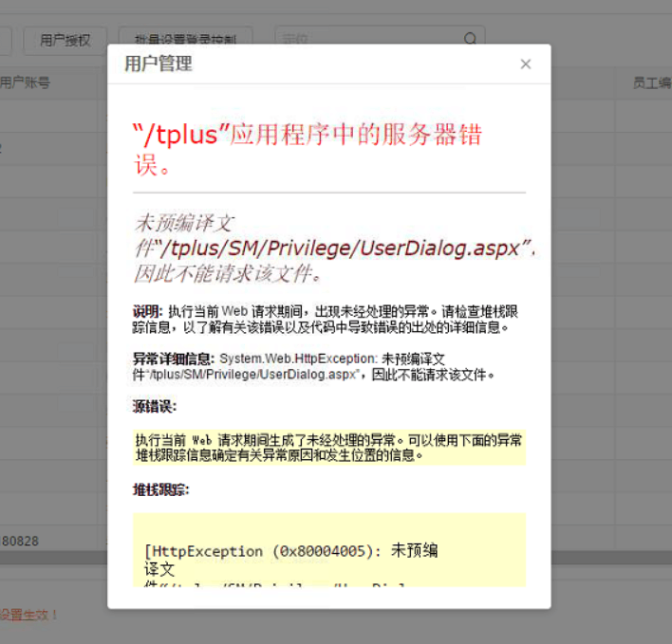This screenshot has width=672, height=644.
Task: Click the 异常详细信息 label
Action: [173, 359]
